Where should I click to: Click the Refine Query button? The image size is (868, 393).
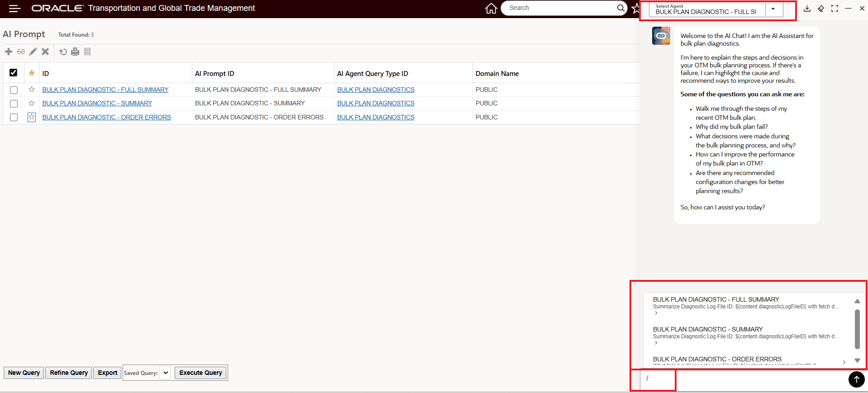click(69, 373)
